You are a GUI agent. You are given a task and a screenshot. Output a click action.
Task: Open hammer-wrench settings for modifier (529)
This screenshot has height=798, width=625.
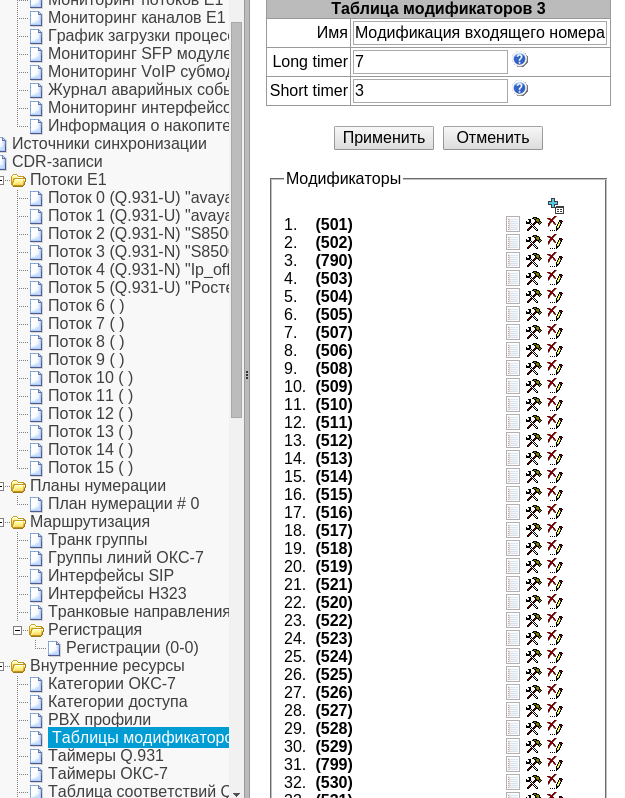pos(533,747)
